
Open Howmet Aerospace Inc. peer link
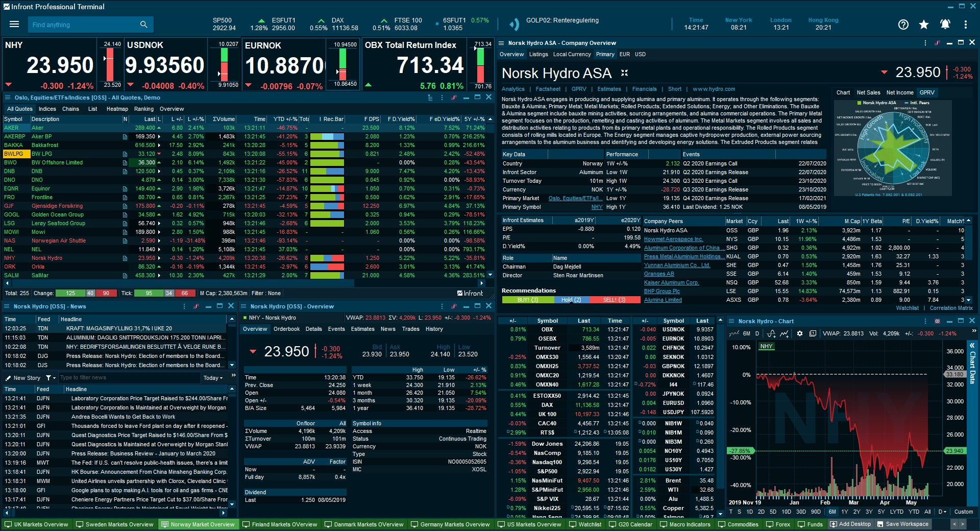pos(673,239)
